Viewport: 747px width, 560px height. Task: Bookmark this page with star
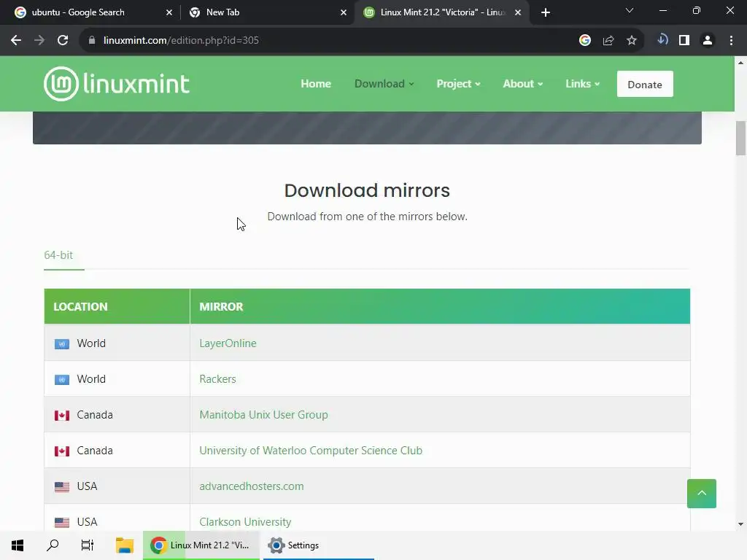(632, 41)
